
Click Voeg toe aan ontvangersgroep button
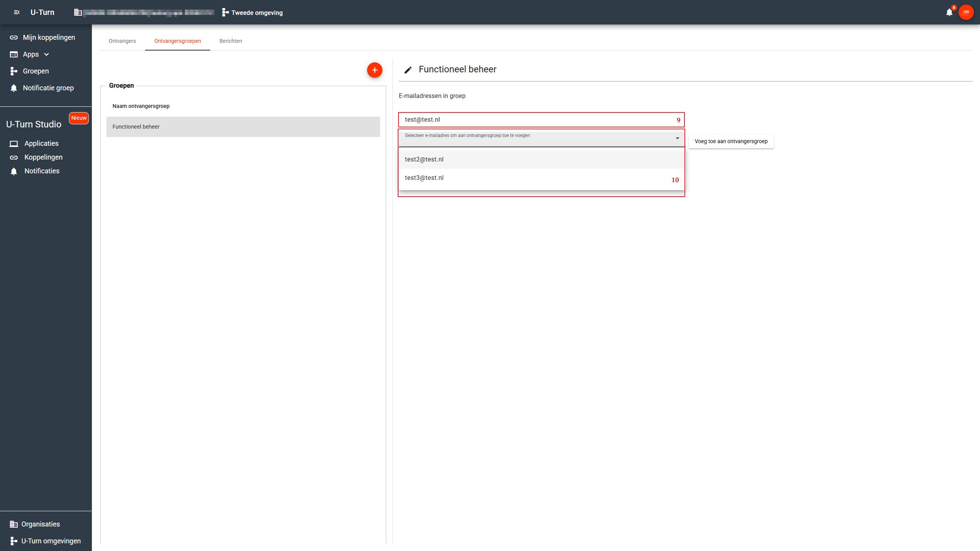point(731,142)
